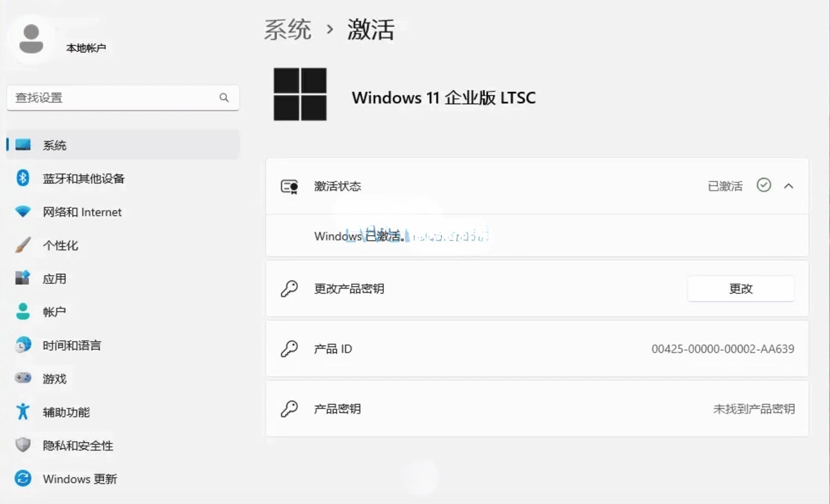Click the 未找到产品密钥 text
The image size is (830, 504).
[754, 409]
